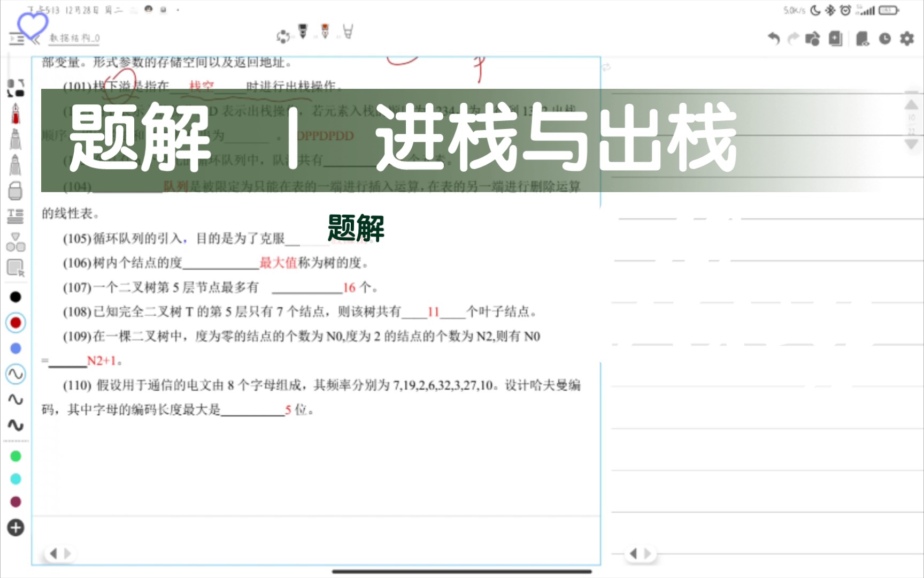Tap the Bluetooth status icon
This screenshot has height=578, width=924.
(x=830, y=10)
